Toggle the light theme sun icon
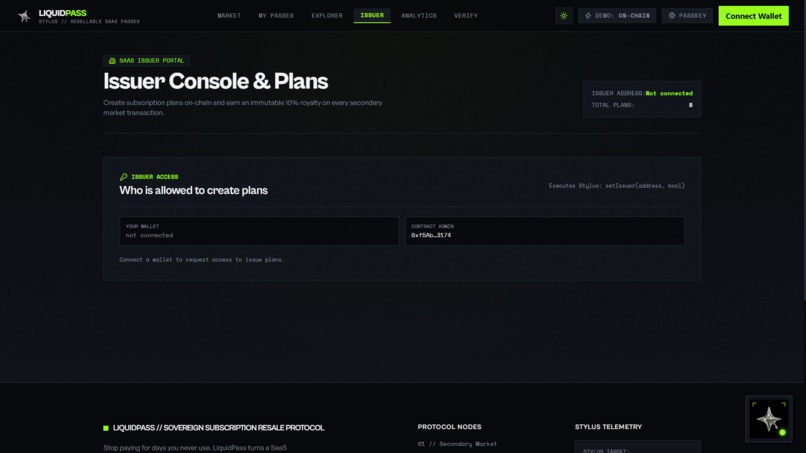This screenshot has width=806, height=453. click(564, 16)
